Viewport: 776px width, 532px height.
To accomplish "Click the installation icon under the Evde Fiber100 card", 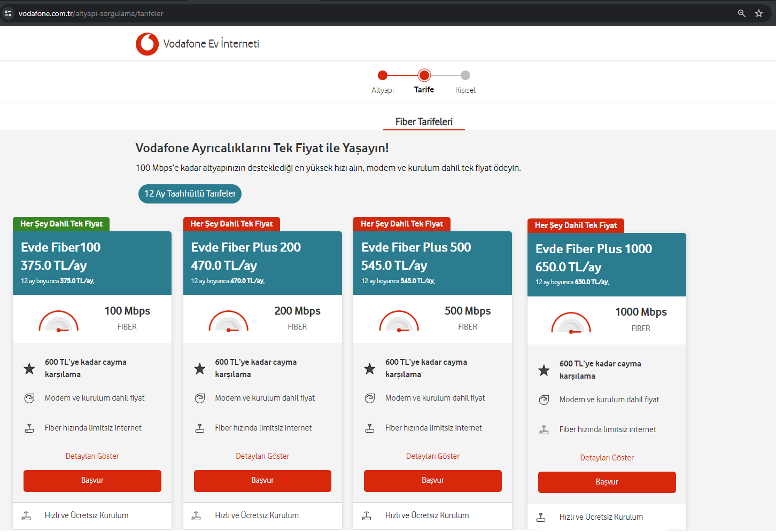I will (26, 515).
